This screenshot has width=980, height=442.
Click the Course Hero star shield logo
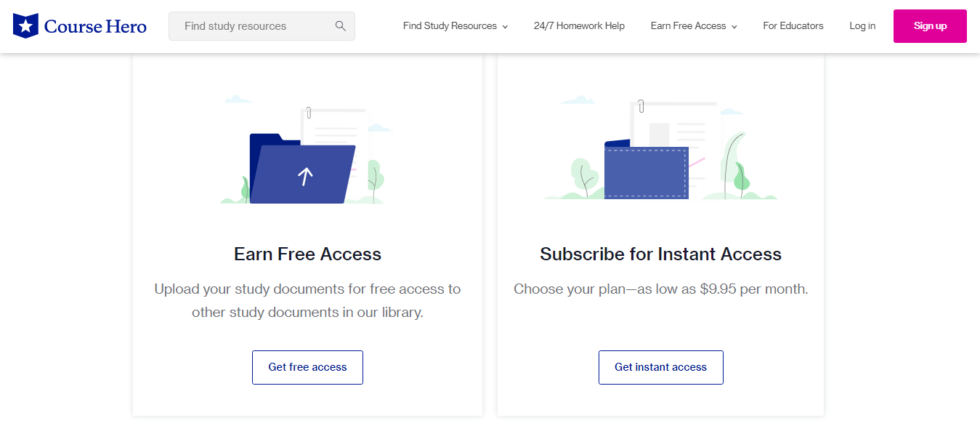(x=25, y=26)
